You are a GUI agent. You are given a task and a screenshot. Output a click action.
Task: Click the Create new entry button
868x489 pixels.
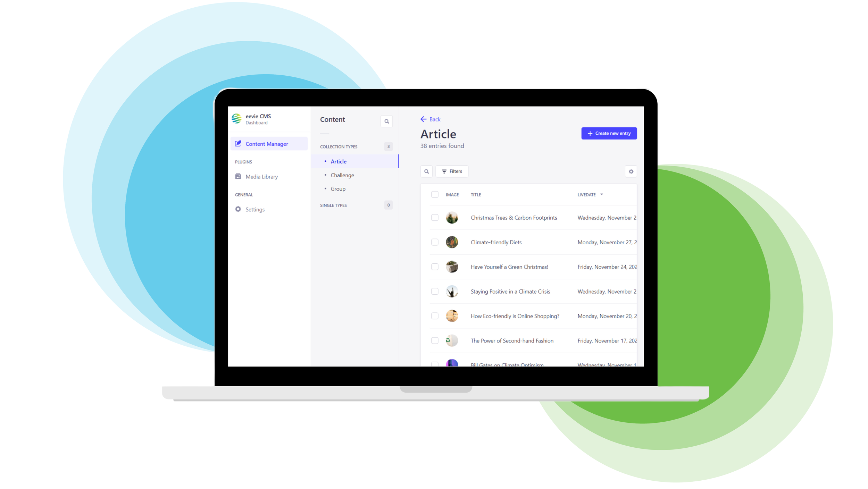tap(609, 133)
